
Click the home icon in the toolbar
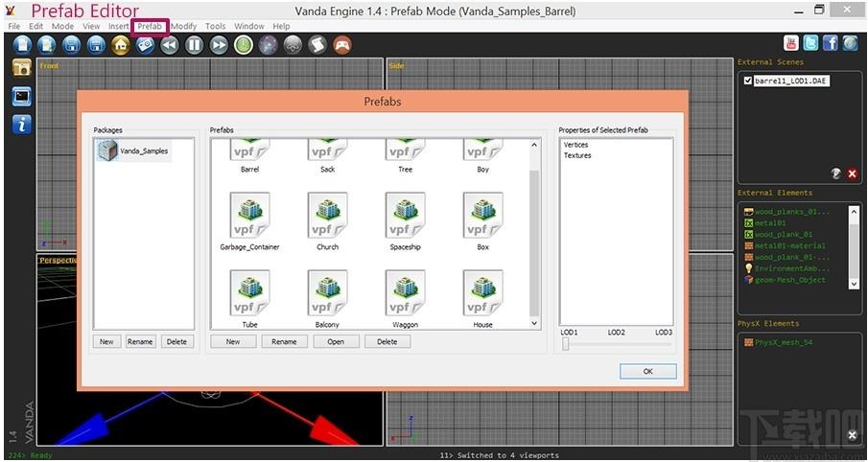pos(121,45)
